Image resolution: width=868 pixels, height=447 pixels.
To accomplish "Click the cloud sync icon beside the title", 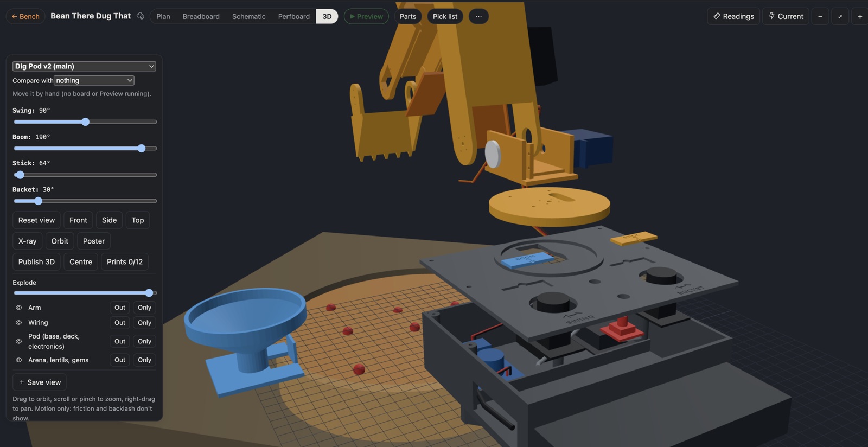I will (140, 16).
